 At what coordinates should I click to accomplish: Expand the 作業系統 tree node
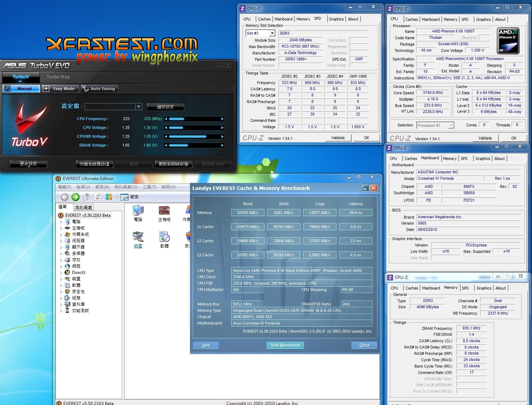pyautogui.click(x=61, y=235)
